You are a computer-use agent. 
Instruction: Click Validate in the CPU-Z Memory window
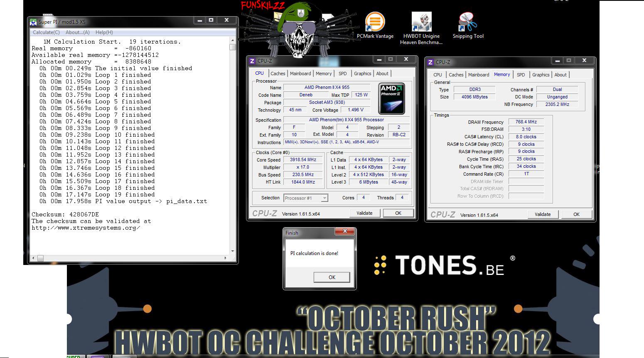[x=543, y=214]
